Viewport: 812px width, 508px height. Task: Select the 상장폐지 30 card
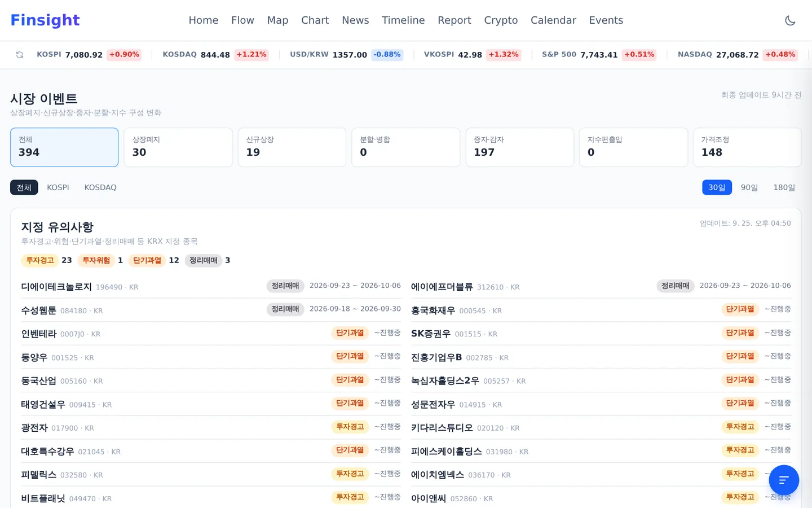pos(178,147)
